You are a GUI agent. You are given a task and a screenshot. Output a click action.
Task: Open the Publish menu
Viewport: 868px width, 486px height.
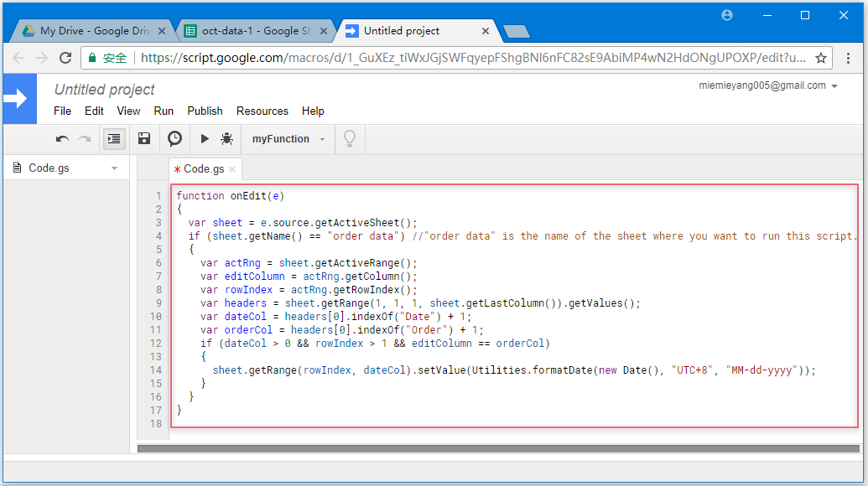pyautogui.click(x=205, y=111)
